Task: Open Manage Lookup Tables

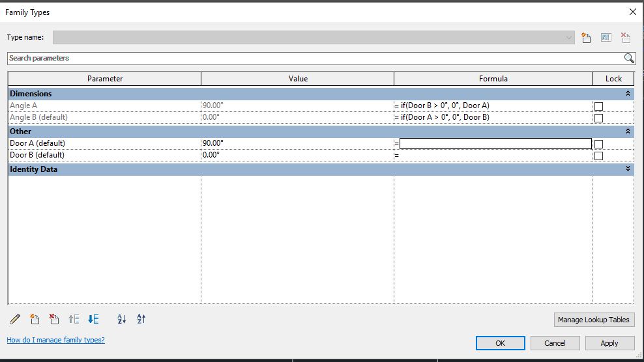Action: click(594, 319)
